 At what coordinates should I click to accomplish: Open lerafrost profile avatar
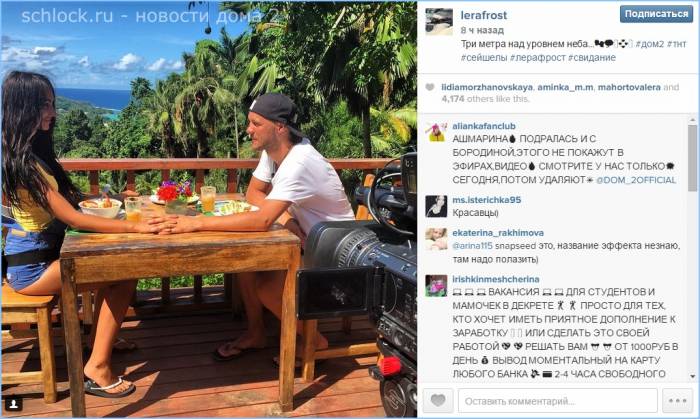[439, 21]
